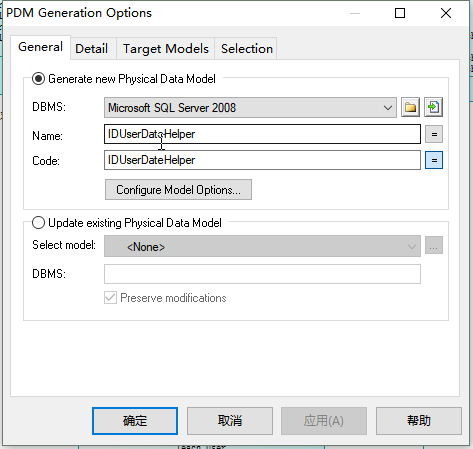Expand the Microsoft SQL Server 2008 dropdown
473x449 pixels.
[250, 108]
